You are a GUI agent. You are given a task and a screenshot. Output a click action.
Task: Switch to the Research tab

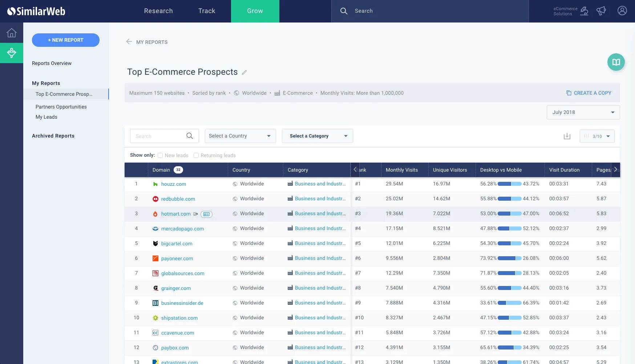click(158, 11)
